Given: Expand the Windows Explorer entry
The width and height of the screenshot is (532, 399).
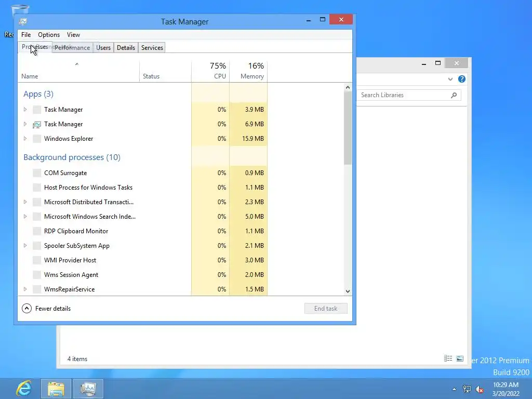Looking at the screenshot, I should [25, 138].
